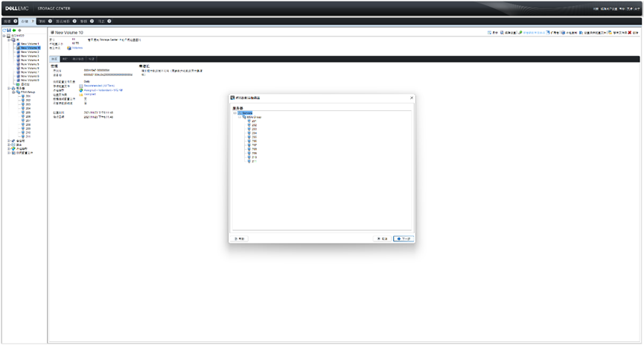Select the active Summary sub-tab under New Volume 10
Screen dimensions: 644x345
pos(54,59)
